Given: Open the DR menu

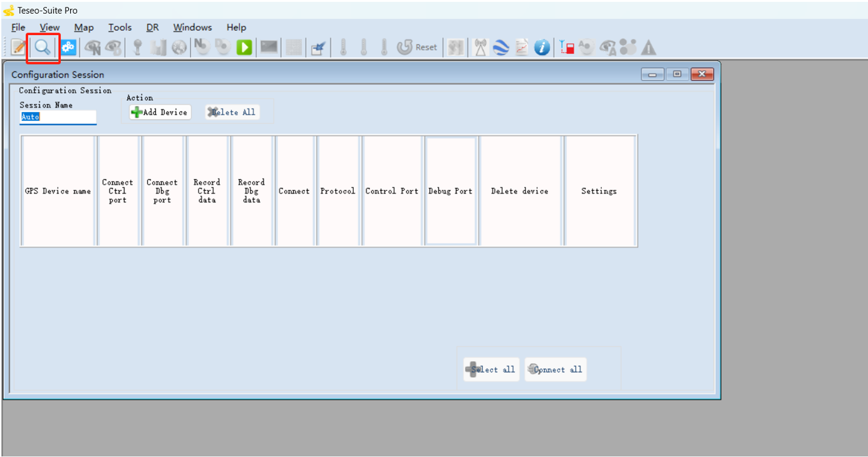Looking at the screenshot, I should (x=153, y=28).
